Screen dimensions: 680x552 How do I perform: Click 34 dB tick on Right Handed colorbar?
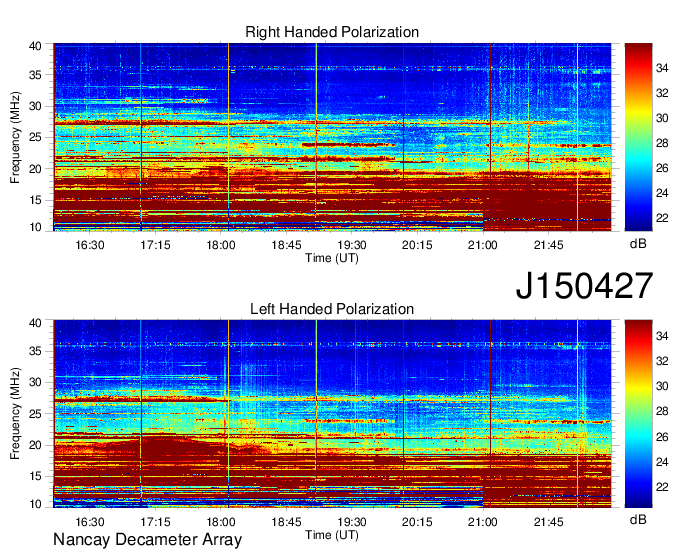(x=662, y=68)
